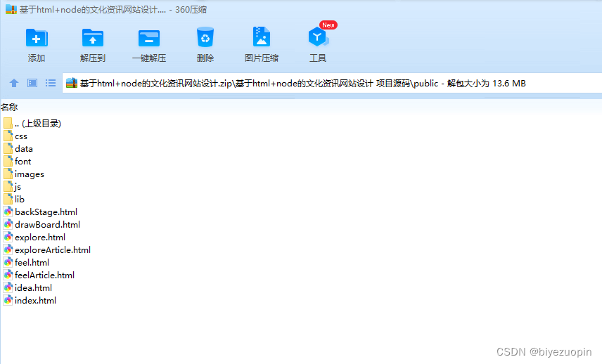The height and width of the screenshot is (364, 602).
Task: Select the explore.html file
Action: [x=34, y=238]
